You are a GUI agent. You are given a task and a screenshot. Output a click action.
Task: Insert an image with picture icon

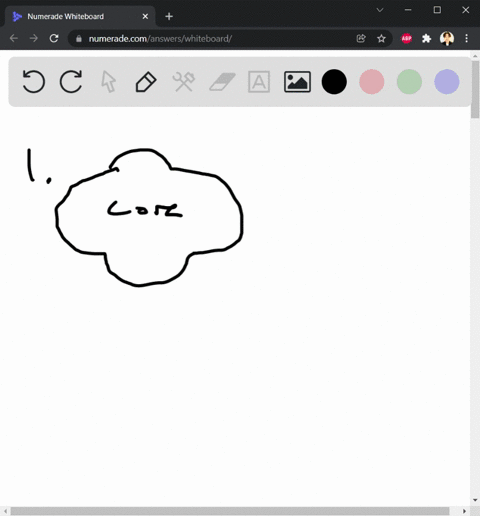297,82
